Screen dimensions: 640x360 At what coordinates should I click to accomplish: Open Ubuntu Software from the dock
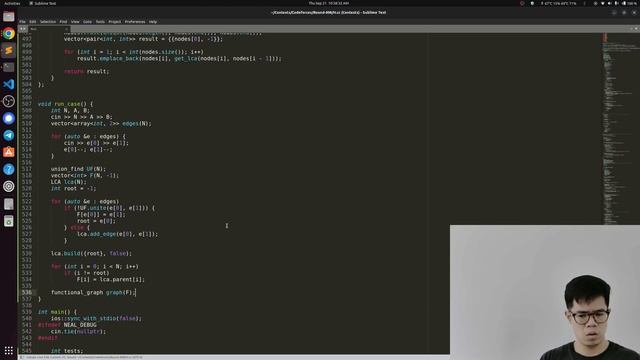click(x=9, y=152)
